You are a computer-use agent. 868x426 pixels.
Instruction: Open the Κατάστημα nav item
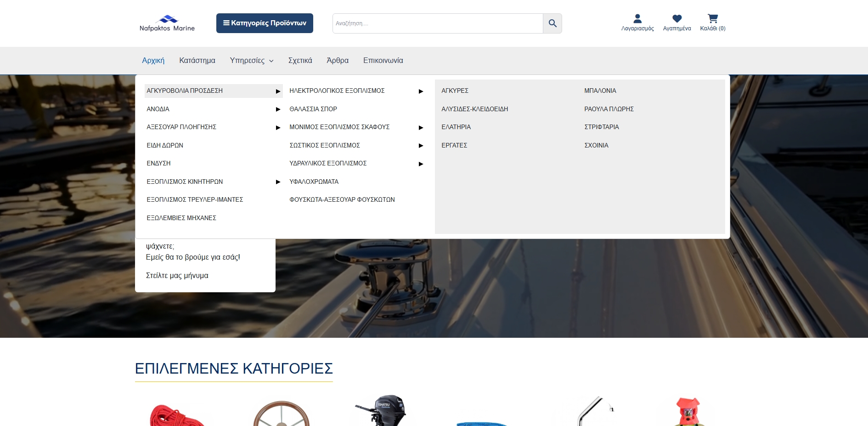(197, 61)
